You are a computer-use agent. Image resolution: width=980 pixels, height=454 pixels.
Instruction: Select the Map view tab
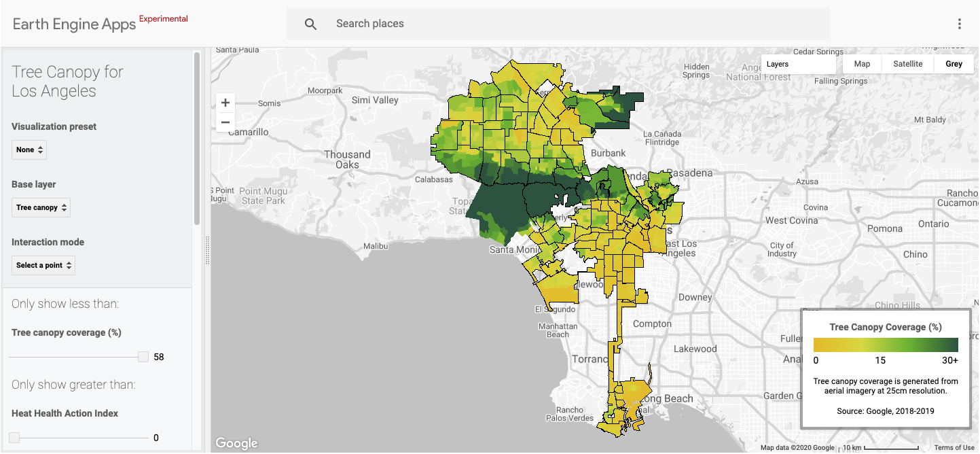click(861, 63)
